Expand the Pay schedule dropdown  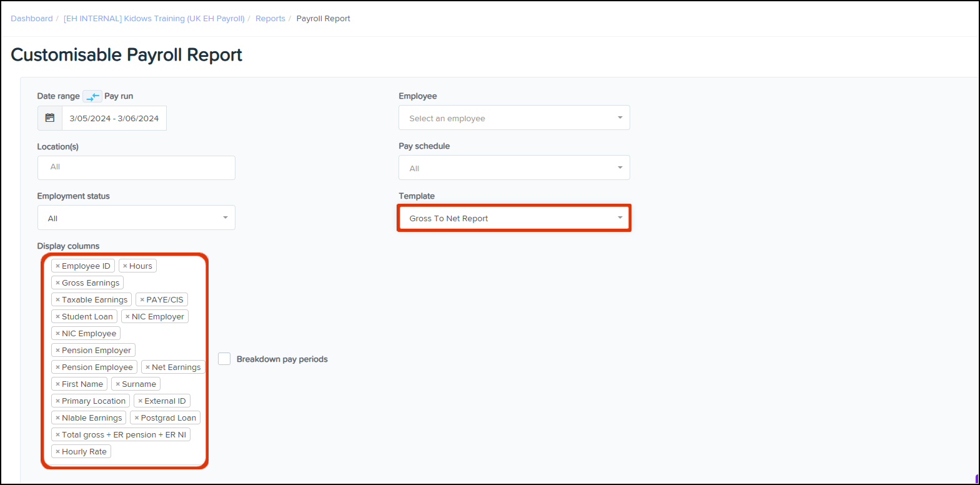coord(513,168)
